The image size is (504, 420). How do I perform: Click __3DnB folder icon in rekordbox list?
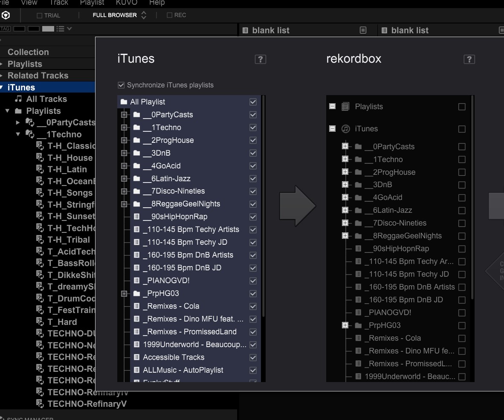(x=359, y=185)
